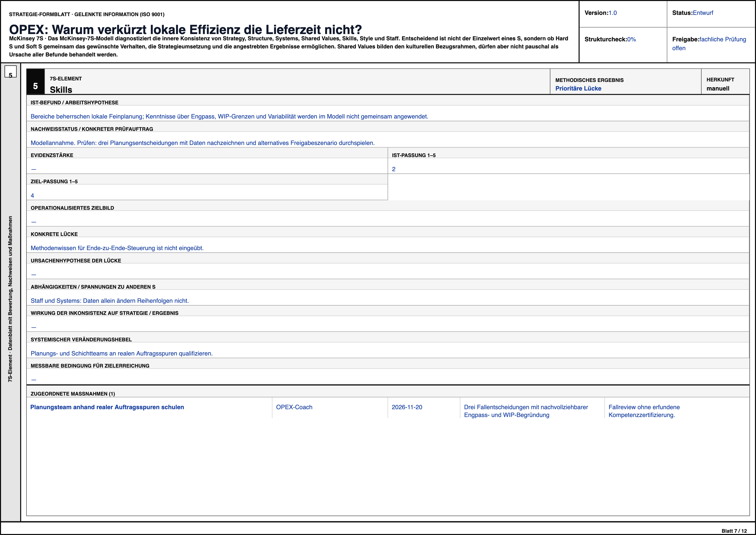The width and height of the screenshot is (756, 535).
Task: Click the Prüfauftrag text starting with Modellannahme
Action: coord(203,143)
